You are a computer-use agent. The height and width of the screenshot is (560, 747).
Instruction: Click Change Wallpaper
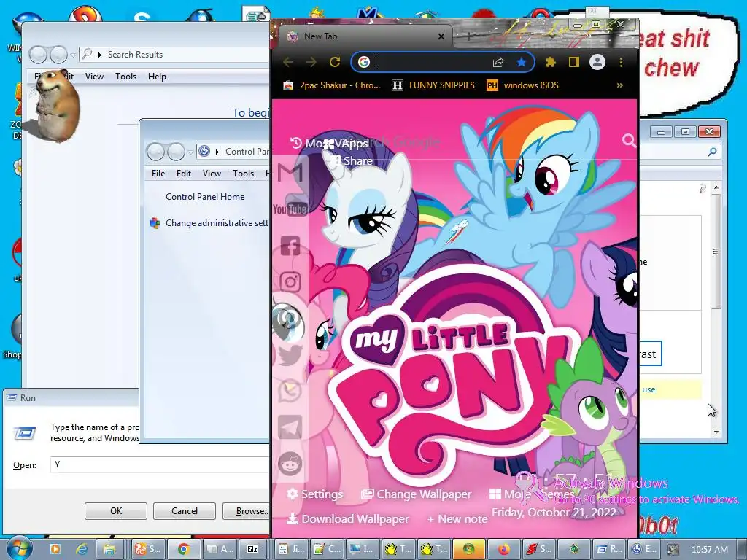pos(416,494)
